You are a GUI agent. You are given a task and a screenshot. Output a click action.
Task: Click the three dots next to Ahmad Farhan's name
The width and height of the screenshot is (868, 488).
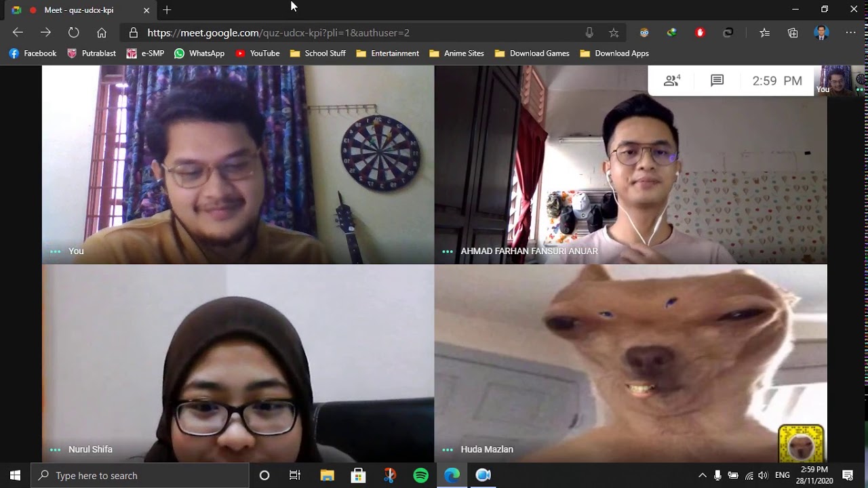(448, 251)
